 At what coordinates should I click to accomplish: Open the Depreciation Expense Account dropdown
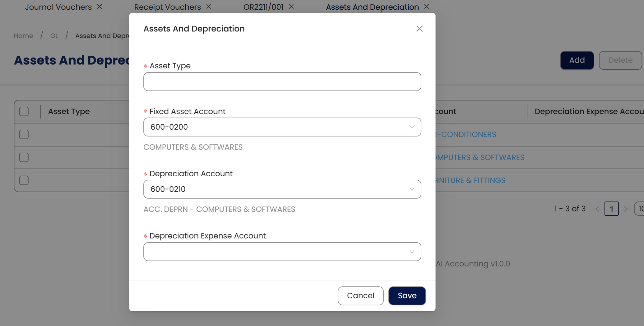tap(282, 252)
